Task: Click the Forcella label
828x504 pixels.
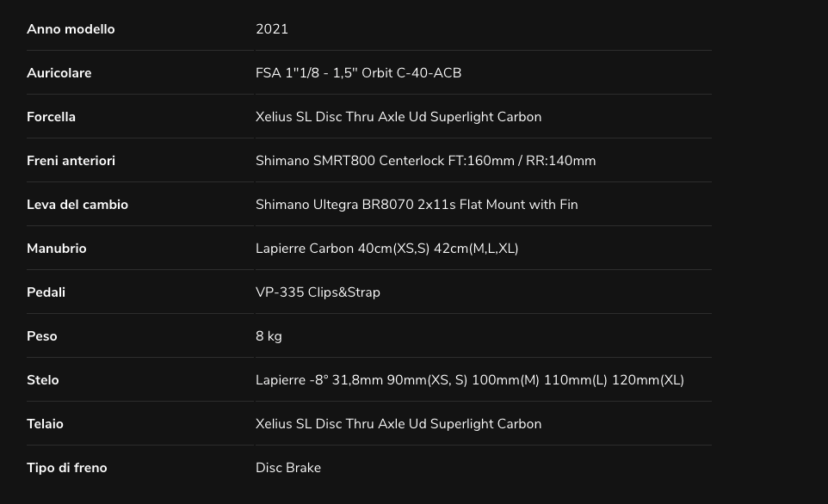Action: [x=51, y=117]
